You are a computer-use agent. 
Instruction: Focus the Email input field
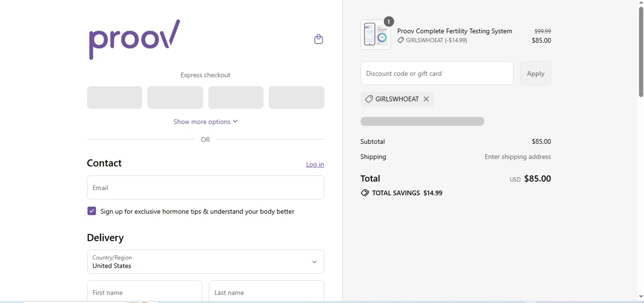206,187
